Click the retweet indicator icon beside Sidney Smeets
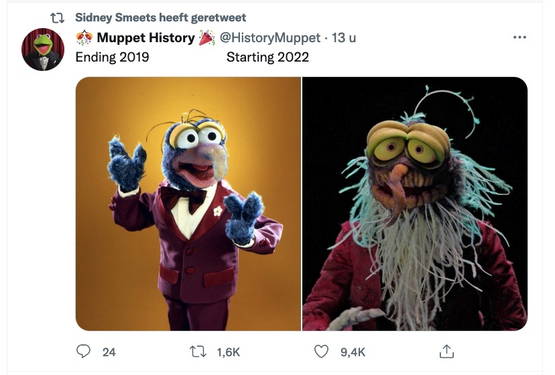The image size is (555, 375). [57, 18]
